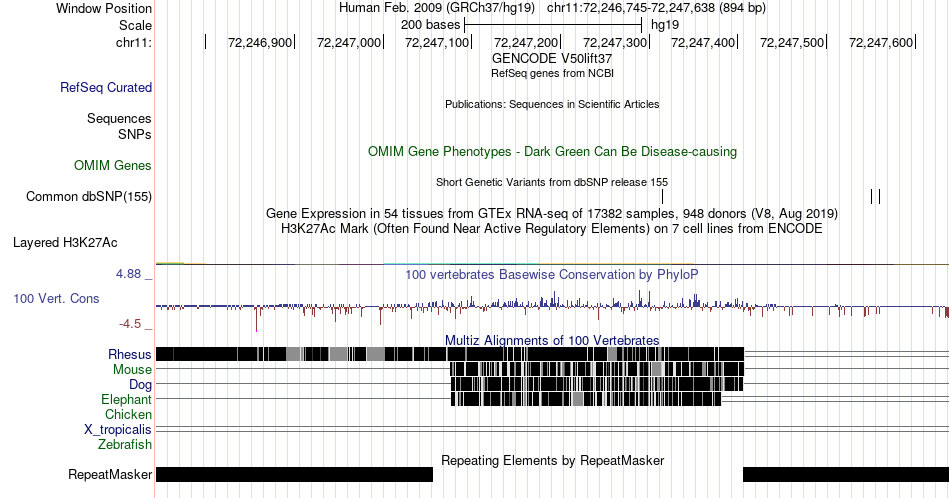Click the left RepeatMasker repeat block
The image size is (950, 498).
point(294,474)
